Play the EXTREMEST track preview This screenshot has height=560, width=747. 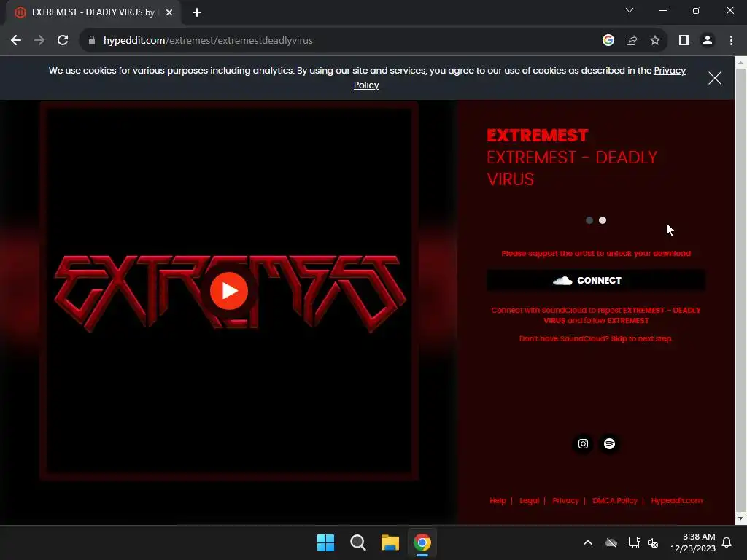coord(228,290)
